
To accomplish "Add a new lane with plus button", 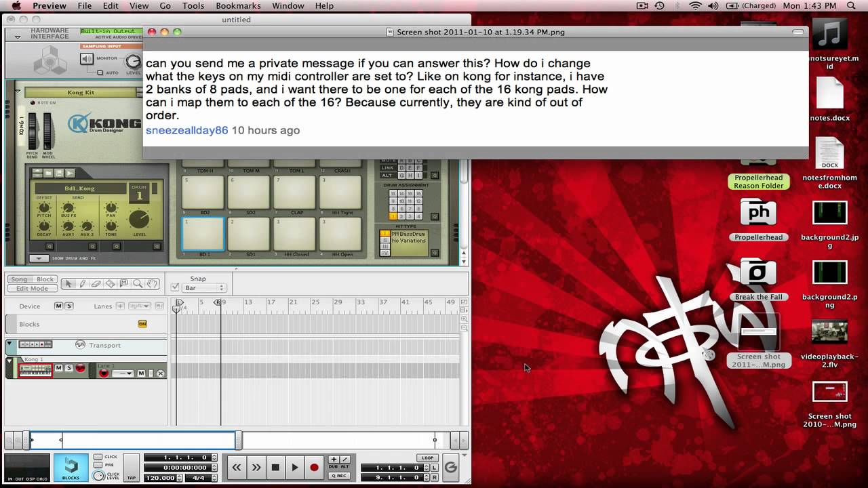I will [120, 306].
